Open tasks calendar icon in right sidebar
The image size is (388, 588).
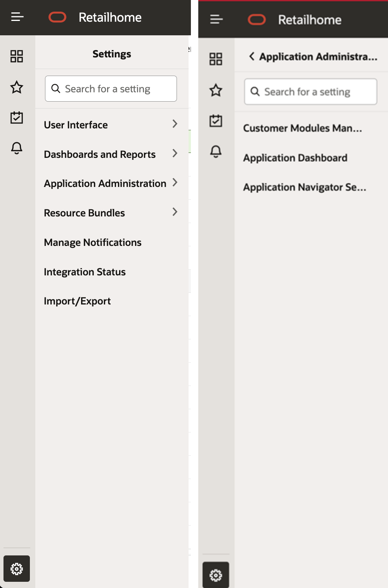[x=216, y=120]
